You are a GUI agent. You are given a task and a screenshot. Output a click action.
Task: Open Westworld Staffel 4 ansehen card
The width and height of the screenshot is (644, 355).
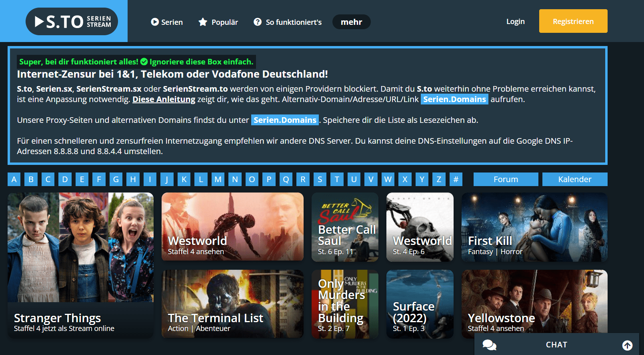(x=232, y=227)
